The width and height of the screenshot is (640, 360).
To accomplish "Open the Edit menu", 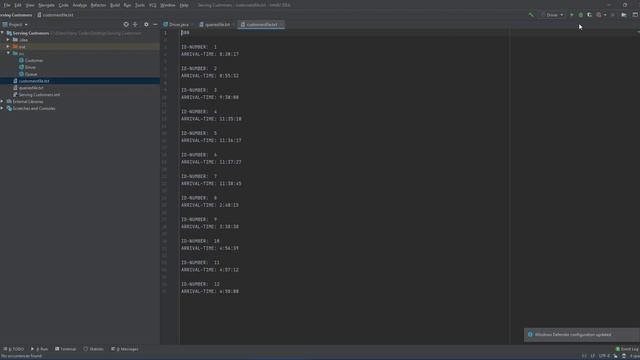I will (x=18, y=5).
